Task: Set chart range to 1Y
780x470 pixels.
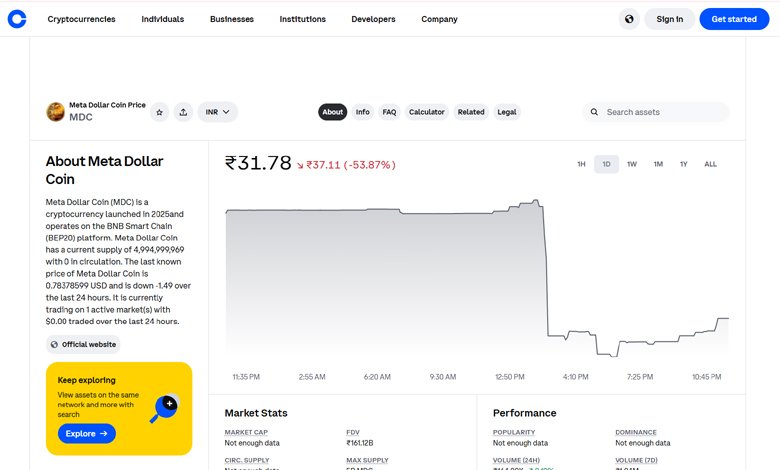Action: [683, 164]
